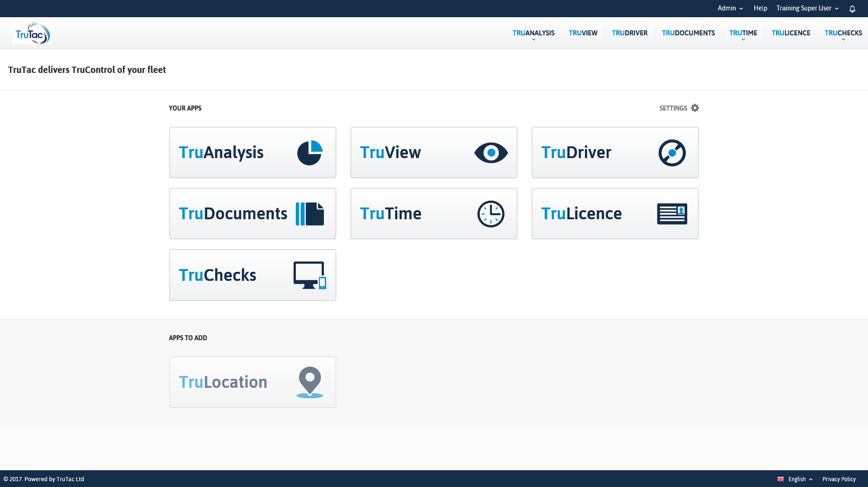Select the speedometer icon on TruDriver tile
Viewport: 868px width, 487px height.
[672, 152]
